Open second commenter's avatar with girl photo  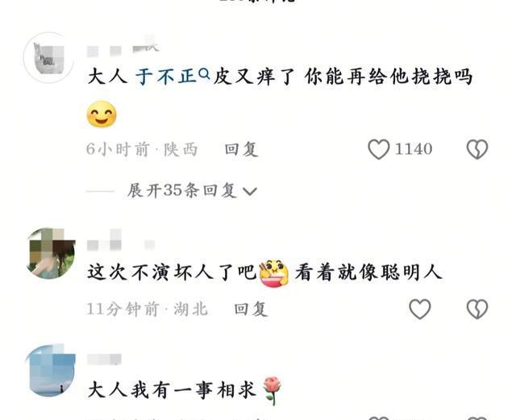point(51,253)
